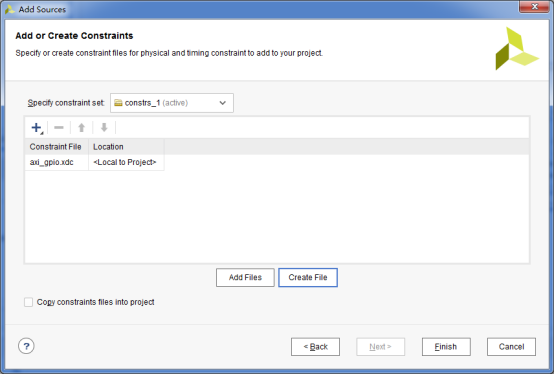Click the Add Sources title bar icon
554x374 pixels.
pyautogui.click(x=10, y=9)
